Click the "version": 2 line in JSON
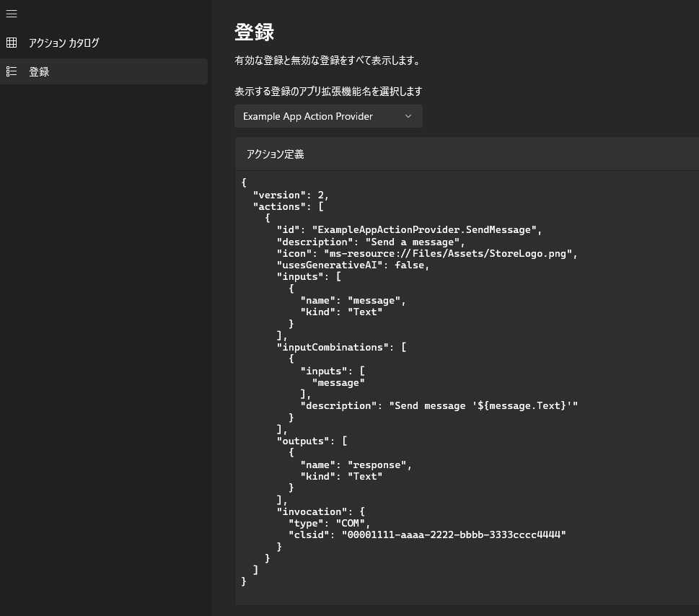This screenshot has width=699, height=616. [x=291, y=195]
